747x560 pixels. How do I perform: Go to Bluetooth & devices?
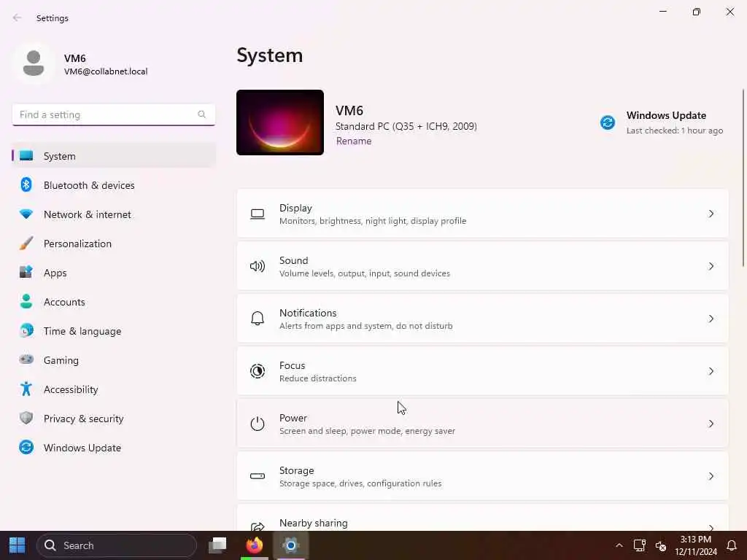point(113,184)
